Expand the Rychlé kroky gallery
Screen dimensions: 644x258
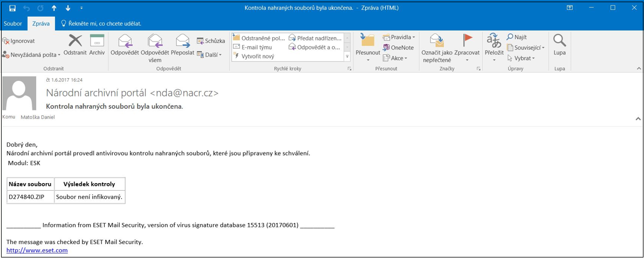click(347, 56)
